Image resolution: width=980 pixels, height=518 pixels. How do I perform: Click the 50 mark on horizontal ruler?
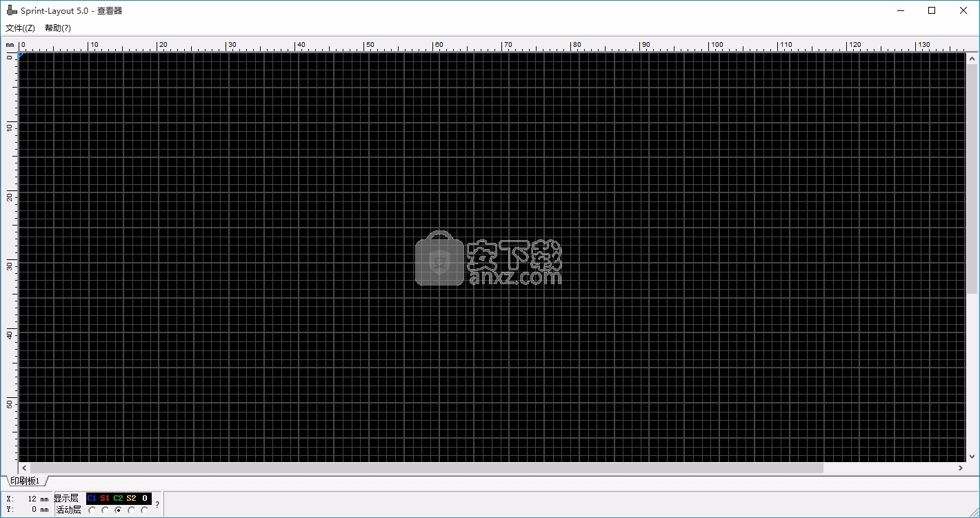click(x=370, y=45)
